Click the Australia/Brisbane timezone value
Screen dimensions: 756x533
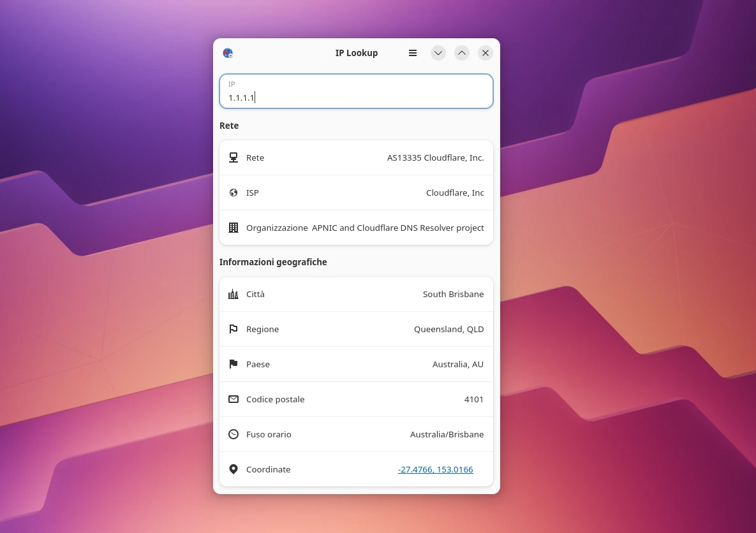[447, 434]
